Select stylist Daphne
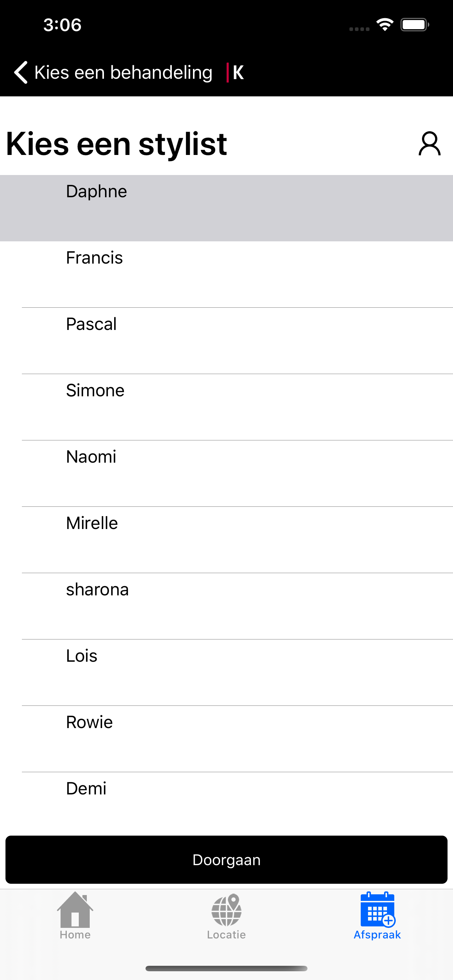Screen dimensions: 453x980 [x=226, y=208]
